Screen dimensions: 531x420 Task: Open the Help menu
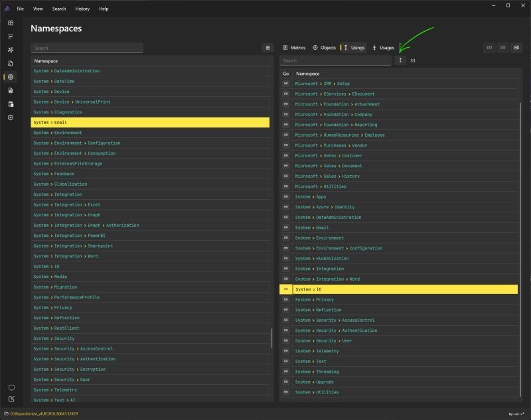[104, 9]
